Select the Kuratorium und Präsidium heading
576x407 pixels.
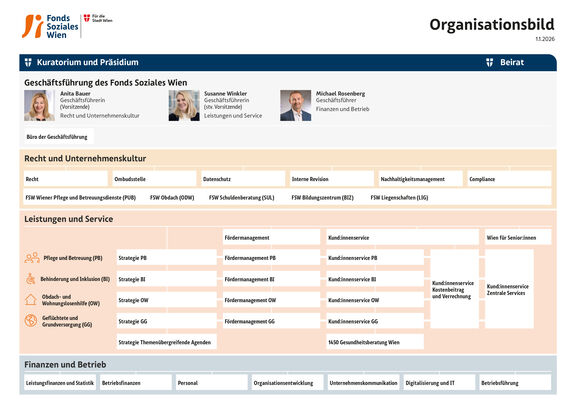point(87,62)
